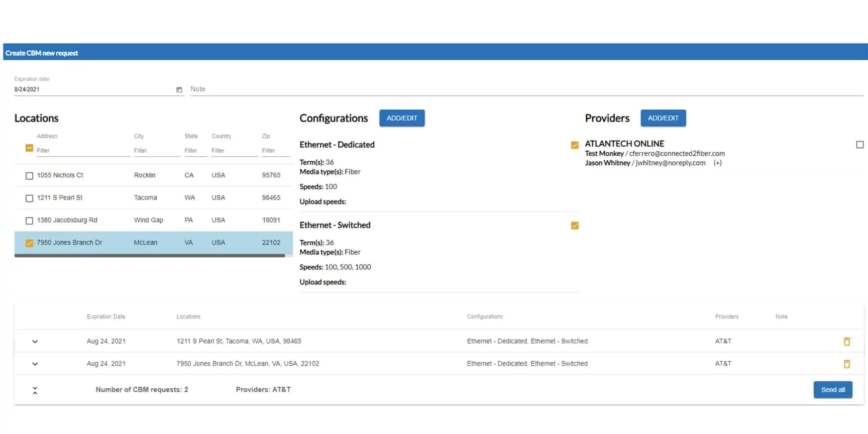Uncheck the Ethernet - Switched configuration

[x=575, y=226]
